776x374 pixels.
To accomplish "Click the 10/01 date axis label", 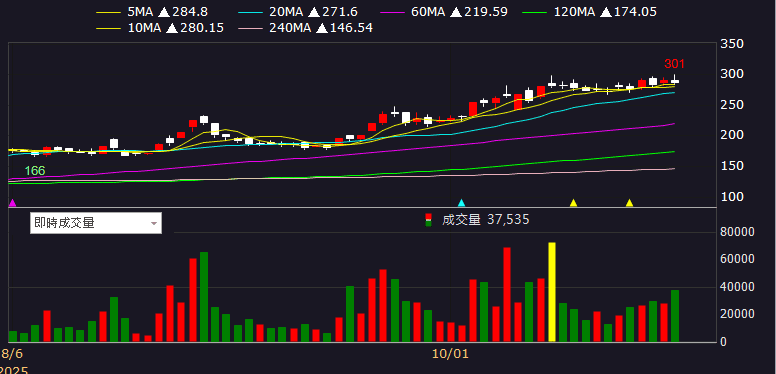I will click(x=450, y=354).
